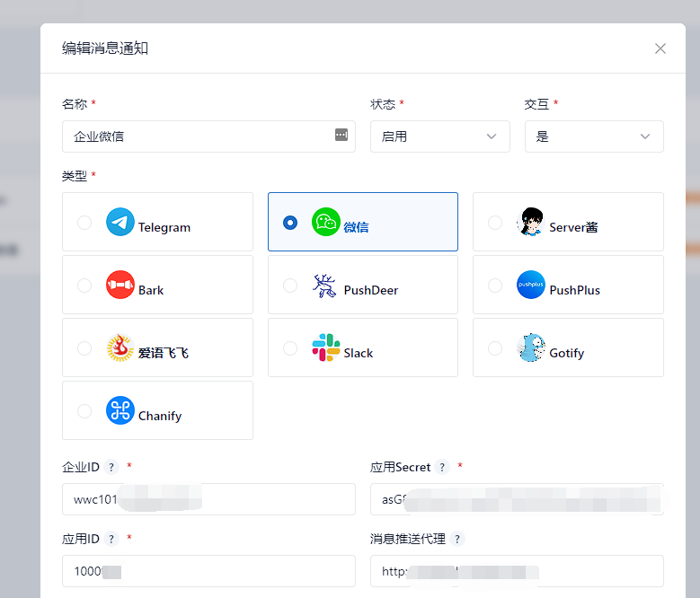Open the help tooltip next to 应用Secret
Image resolution: width=700 pixels, height=598 pixels.
click(442, 467)
